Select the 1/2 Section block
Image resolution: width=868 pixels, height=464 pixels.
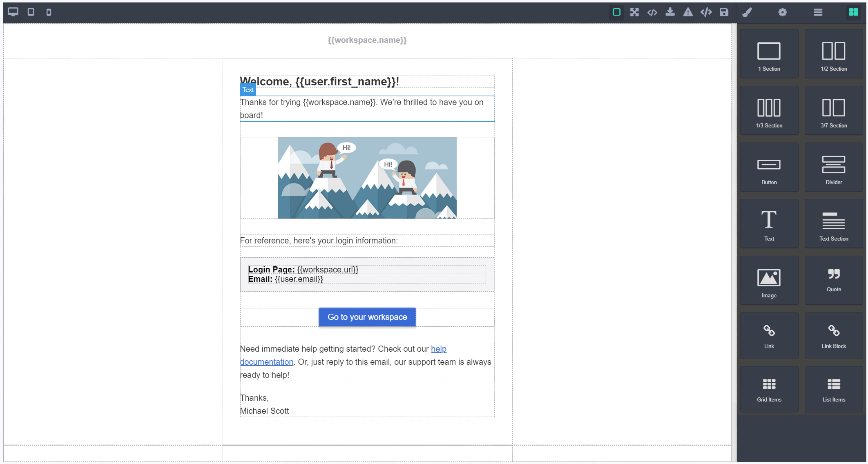[x=834, y=54]
